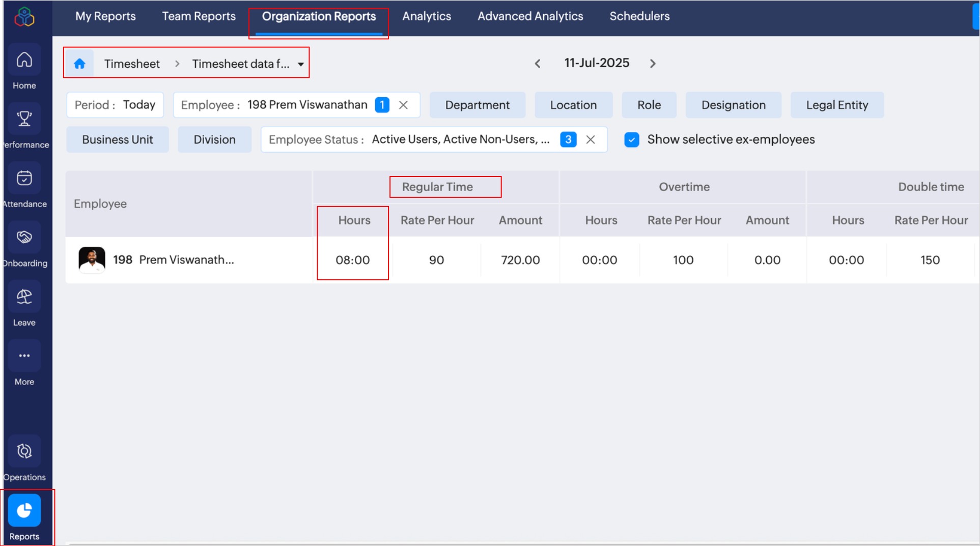Open the Attendance calendar icon
Image resolution: width=980 pixels, height=546 pixels.
[x=24, y=178]
